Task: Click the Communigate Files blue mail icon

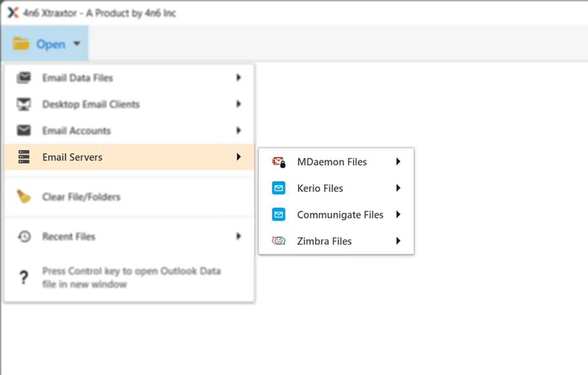Action: [278, 215]
